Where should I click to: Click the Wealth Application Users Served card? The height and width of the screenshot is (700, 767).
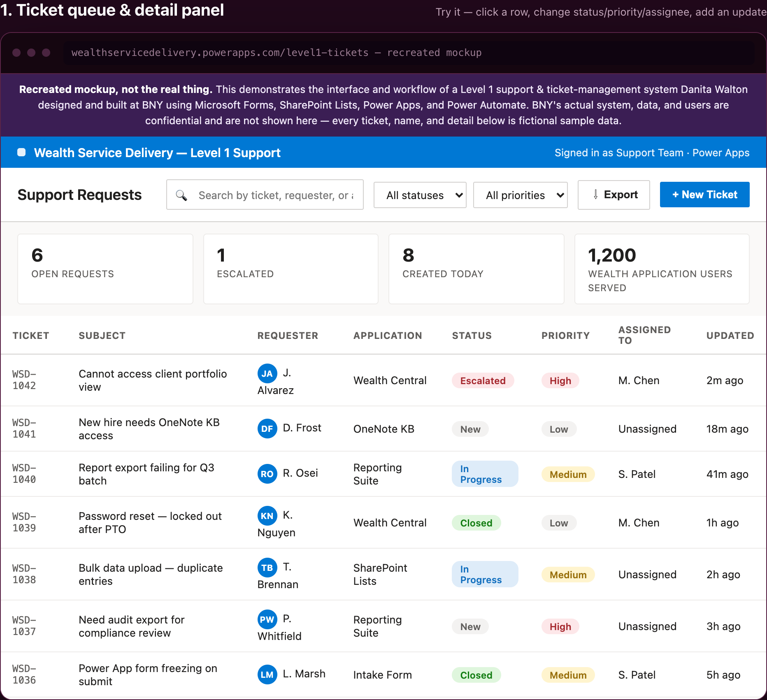(x=662, y=269)
